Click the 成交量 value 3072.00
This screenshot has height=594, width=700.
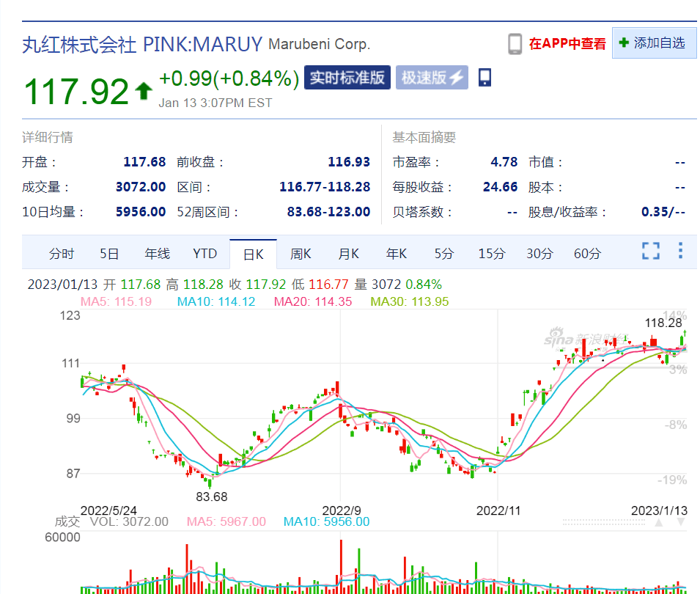141,187
